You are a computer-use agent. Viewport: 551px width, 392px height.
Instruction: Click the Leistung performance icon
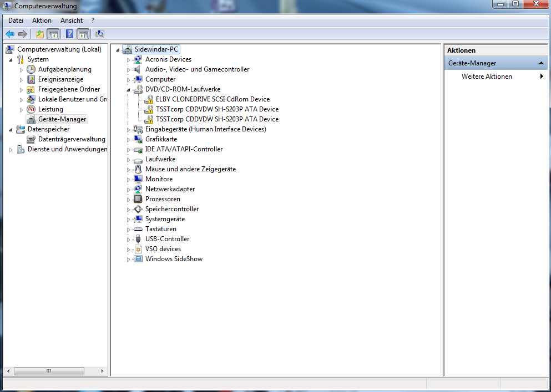31,109
